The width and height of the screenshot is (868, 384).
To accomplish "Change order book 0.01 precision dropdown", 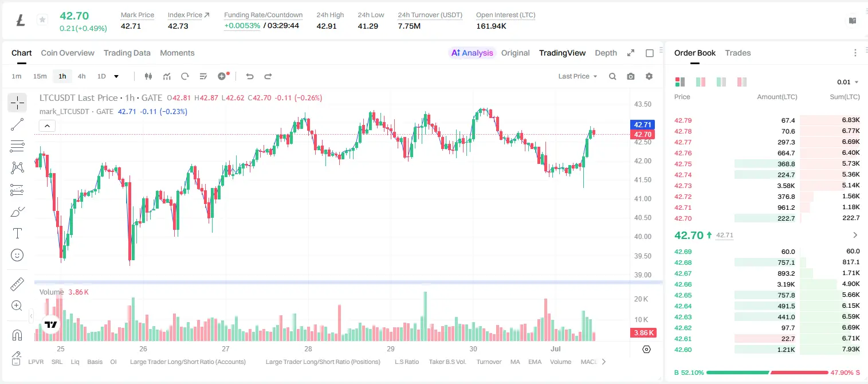I will click(848, 82).
